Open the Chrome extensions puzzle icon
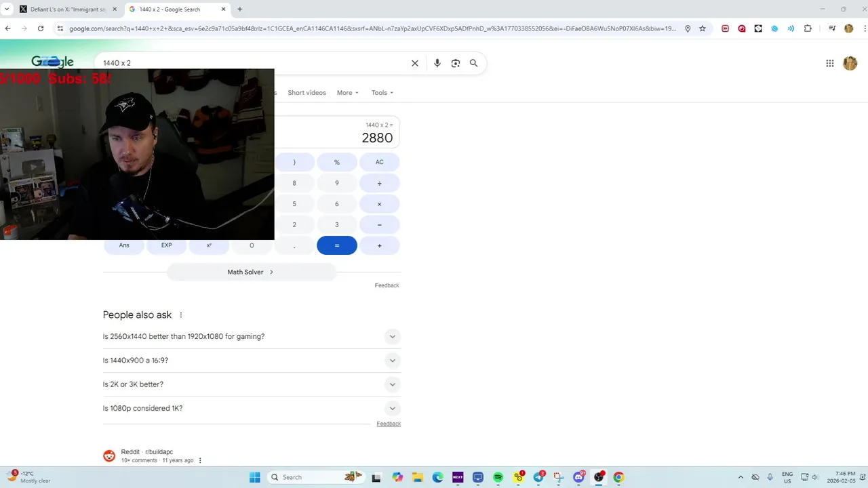The height and width of the screenshot is (488, 868). coord(808,28)
